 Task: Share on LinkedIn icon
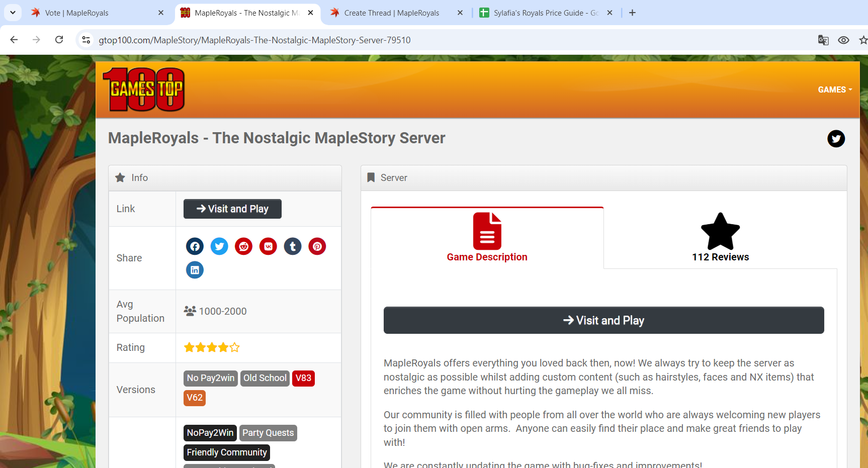[195, 270]
